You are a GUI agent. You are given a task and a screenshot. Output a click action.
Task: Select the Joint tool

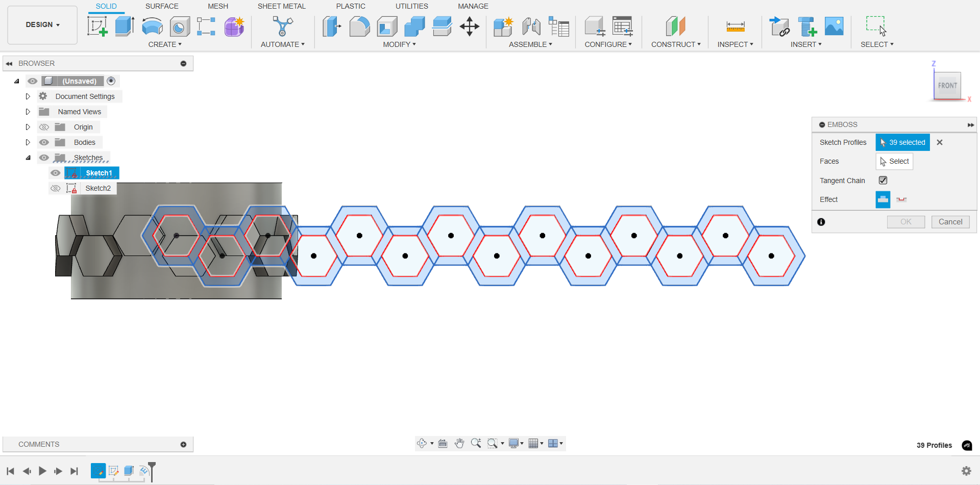pyautogui.click(x=531, y=26)
